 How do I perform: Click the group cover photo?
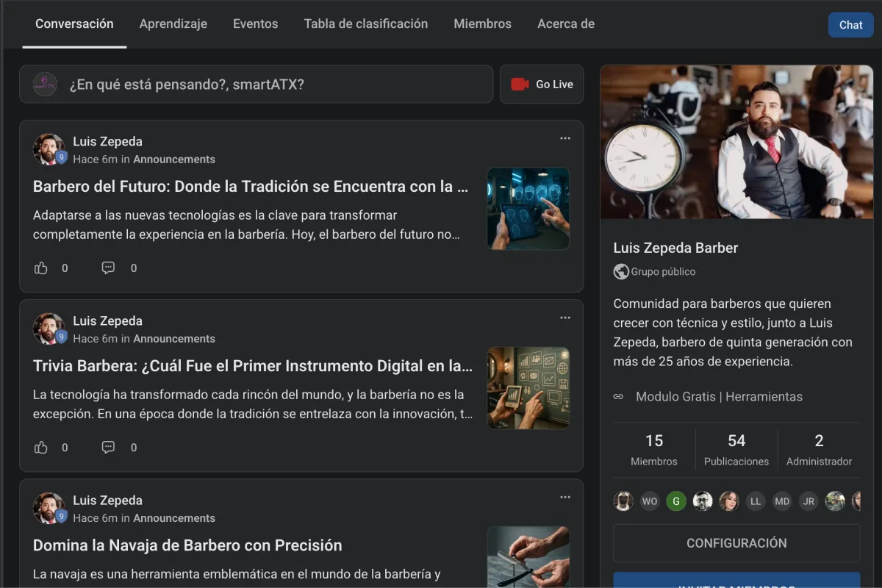[x=736, y=142]
